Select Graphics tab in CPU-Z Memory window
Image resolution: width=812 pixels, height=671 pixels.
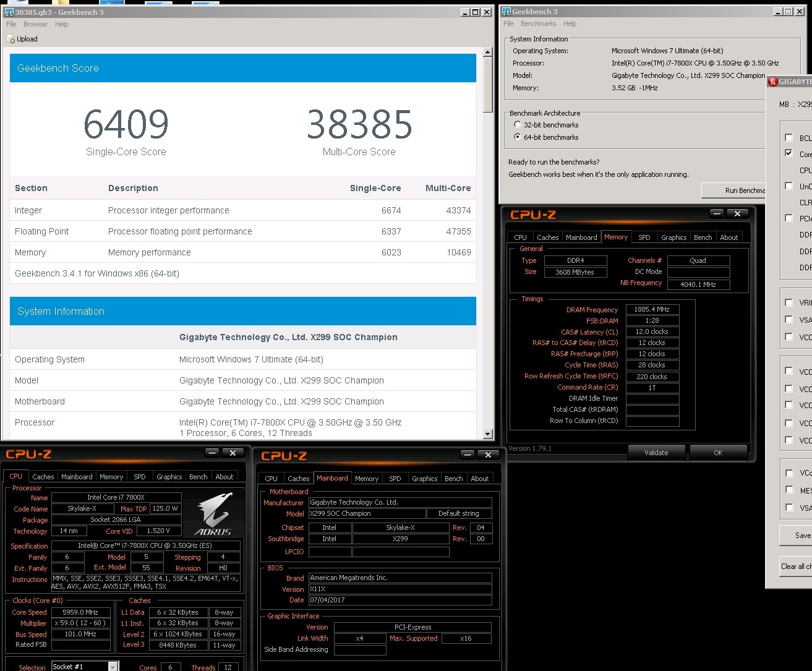click(x=673, y=237)
